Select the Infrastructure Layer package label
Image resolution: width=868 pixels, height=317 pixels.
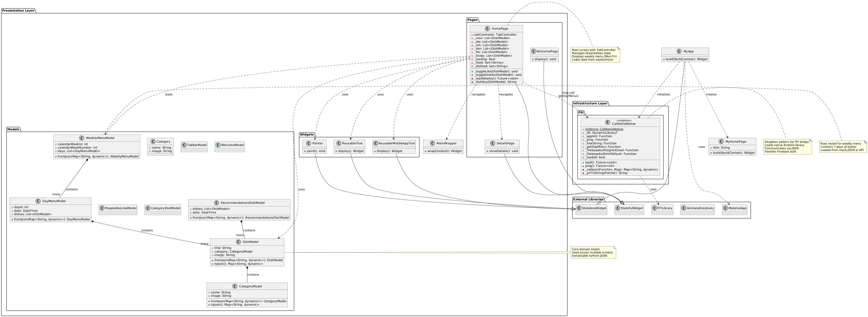(x=590, y=103)
